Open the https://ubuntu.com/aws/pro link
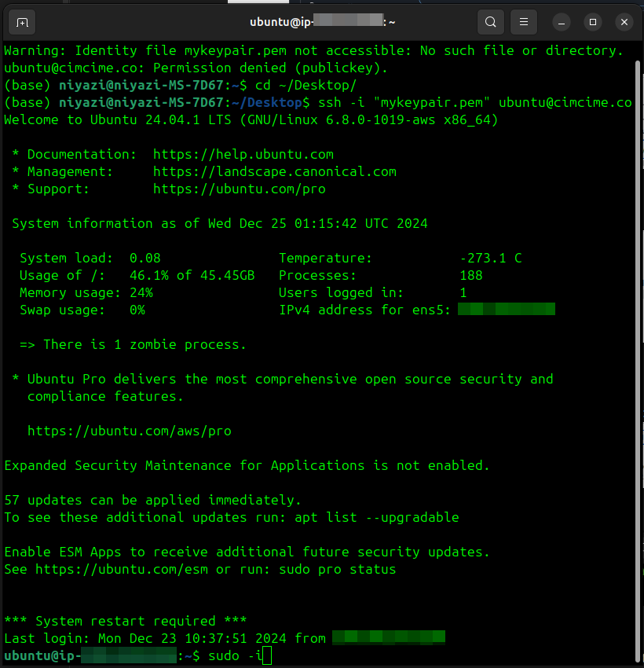644x668 pixels. 130,431
